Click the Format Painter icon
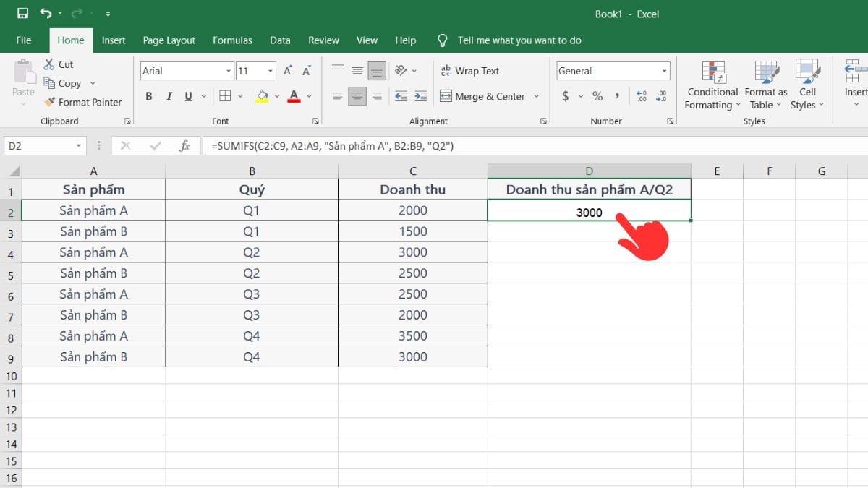This screenshot has height=488, width=868. tap(49, 102)
